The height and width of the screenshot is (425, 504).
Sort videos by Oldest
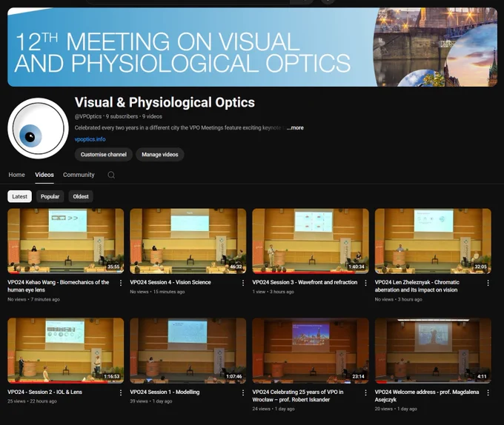coord(81,196)
